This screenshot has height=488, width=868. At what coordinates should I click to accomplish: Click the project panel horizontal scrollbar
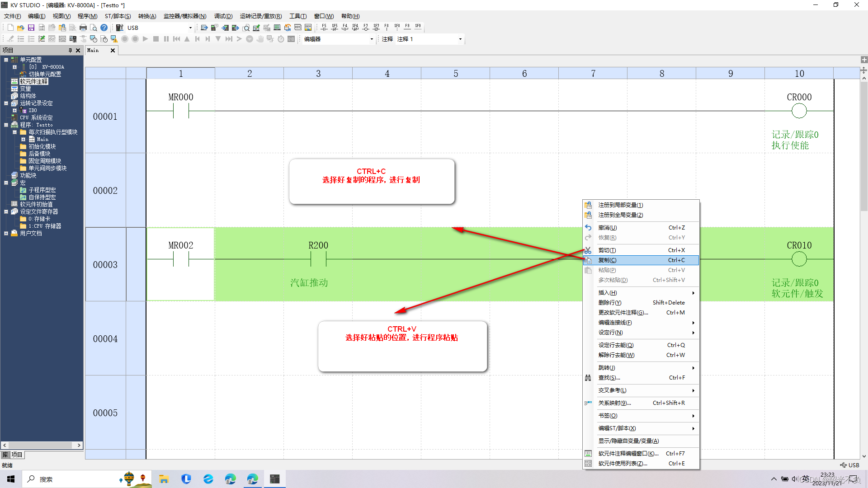[42, 446]
